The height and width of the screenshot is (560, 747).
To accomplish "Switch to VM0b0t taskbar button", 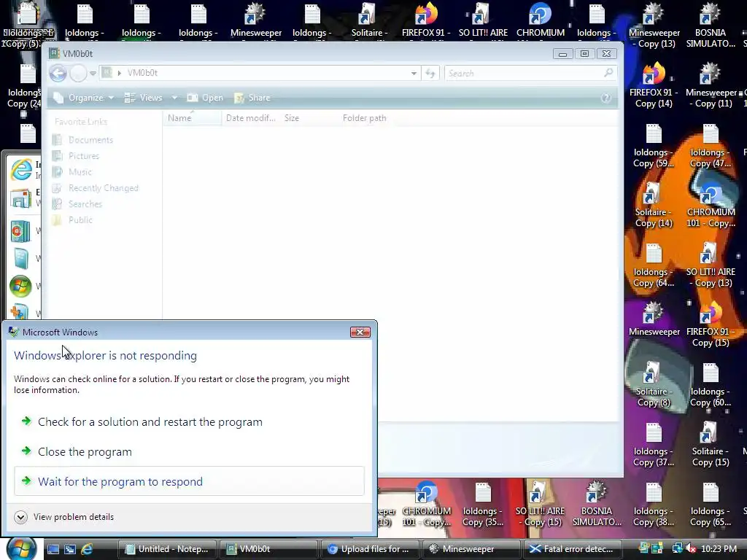I will tap(269, 549).
